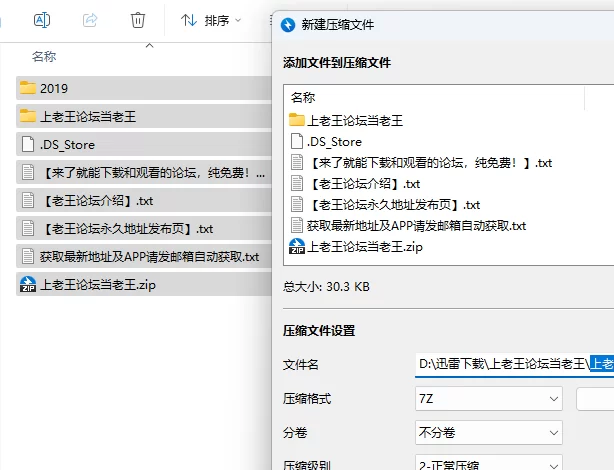
Task: Click the 添加文件到压缩文件 heading
Action: [x=337, y=63]
